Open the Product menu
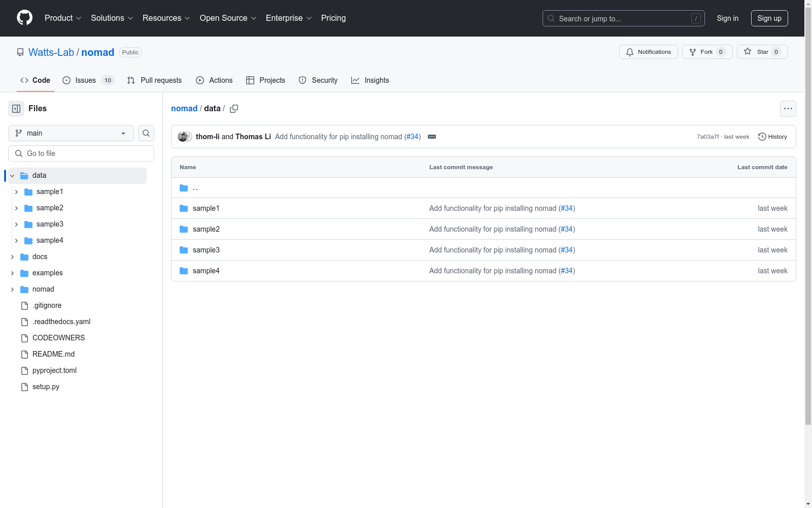Screen dimensions: 812x508 [x=63, y=18]
